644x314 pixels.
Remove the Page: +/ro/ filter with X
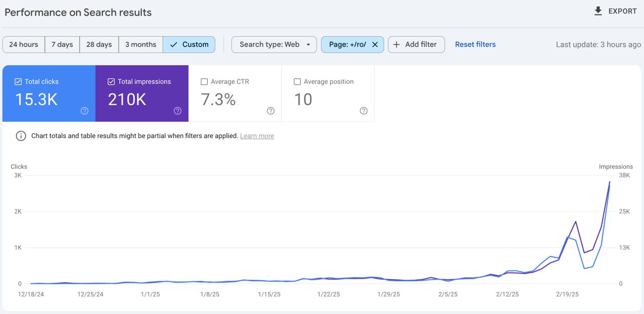click(375, 44)
